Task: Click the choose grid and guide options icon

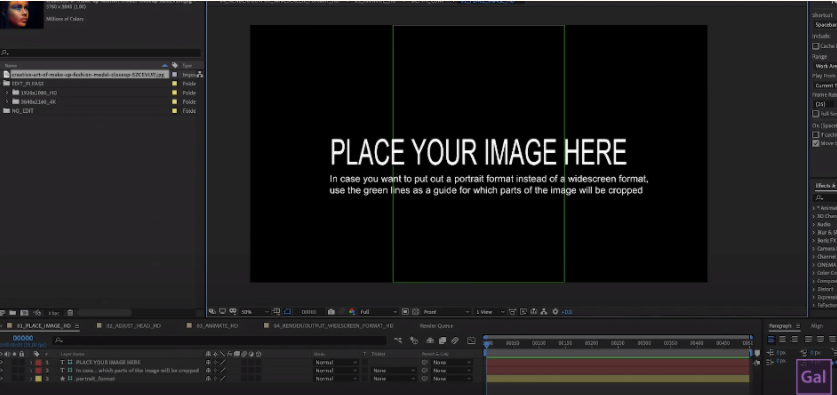Action: click(x=277, y=312)
